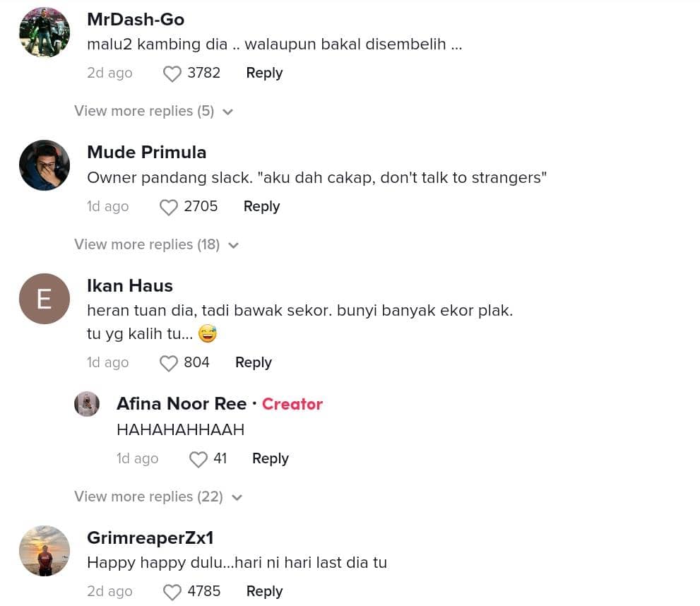Expand "View more replies (18)"

tap(156, 245)
